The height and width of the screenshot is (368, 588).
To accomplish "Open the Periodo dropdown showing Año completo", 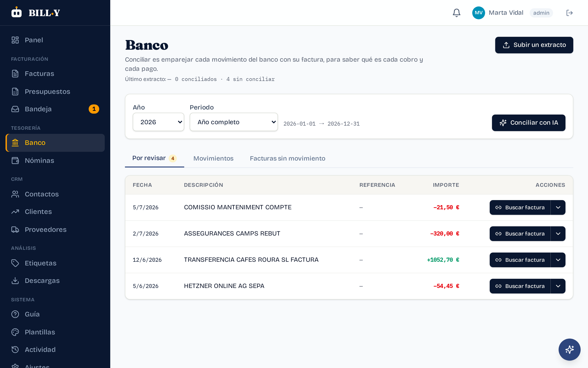I will [234, 122].
